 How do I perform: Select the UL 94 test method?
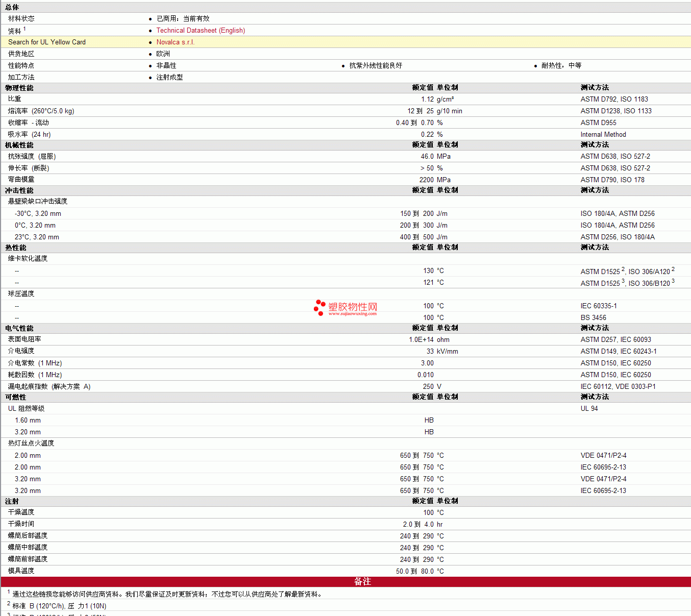click(589, 408)
